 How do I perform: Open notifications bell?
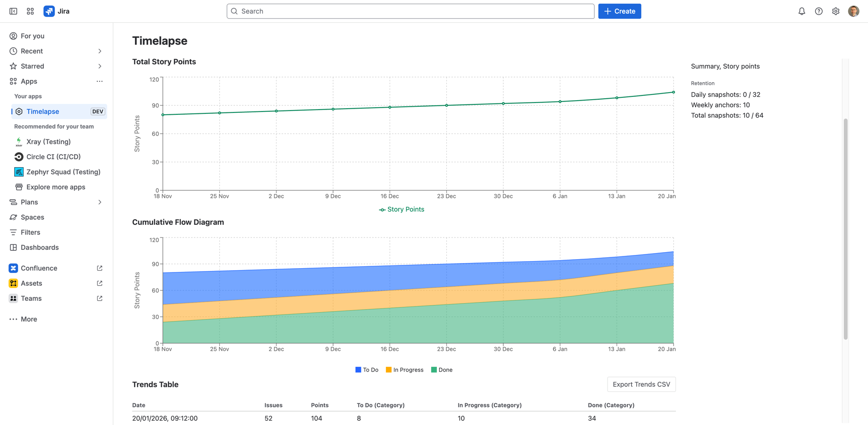pos(801,11)
